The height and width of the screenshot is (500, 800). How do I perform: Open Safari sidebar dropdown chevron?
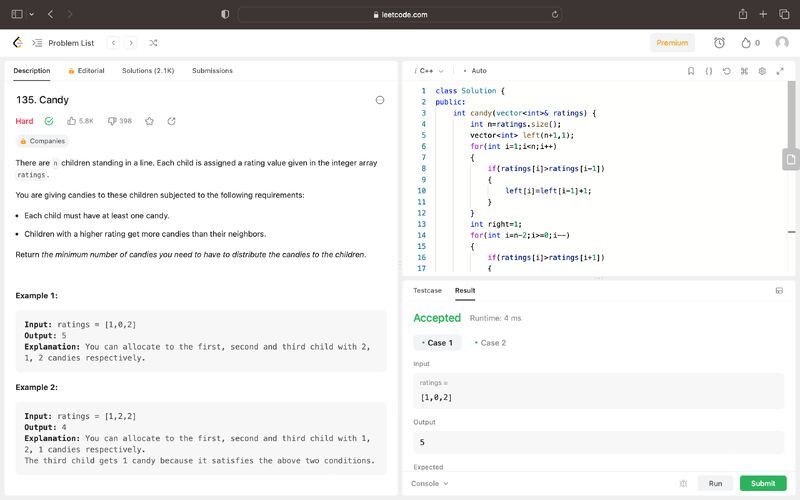(x=32, y=14)
